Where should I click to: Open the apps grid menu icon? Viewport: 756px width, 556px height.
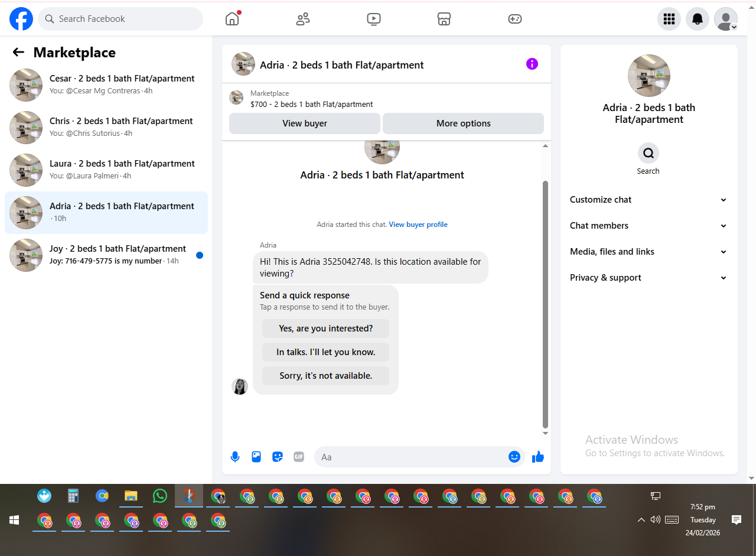click(x=669, y=19)
